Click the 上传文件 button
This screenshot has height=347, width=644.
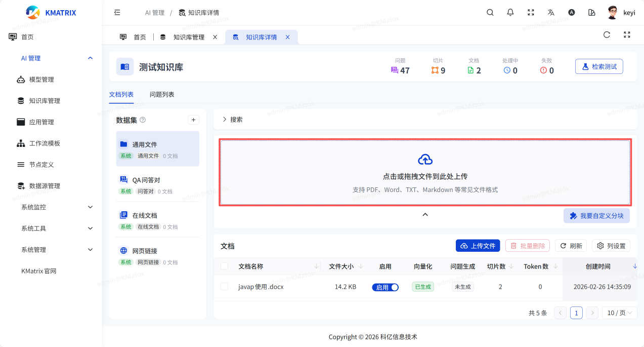(x=478, y=246)
